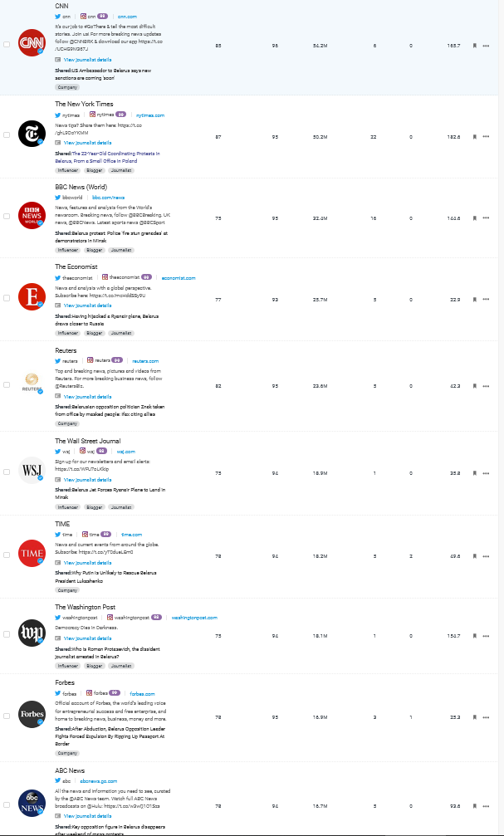Bookmark the CNN row
The height and width of the screenshot is (836, 504).
474,45
